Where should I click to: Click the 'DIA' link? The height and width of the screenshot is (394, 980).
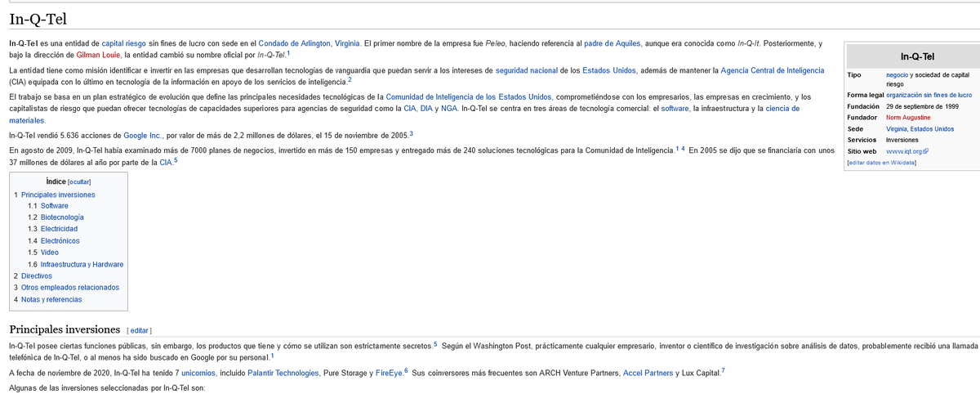click(428, 109)
